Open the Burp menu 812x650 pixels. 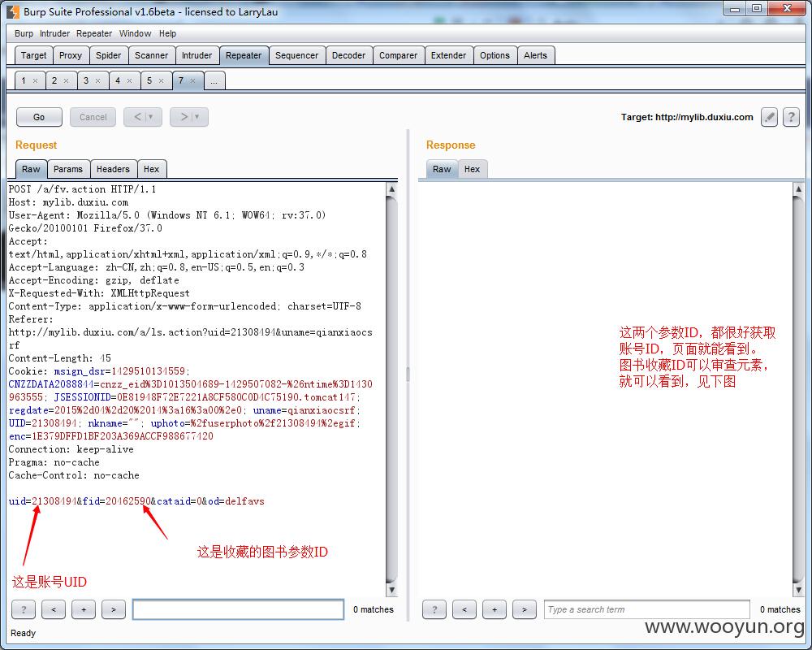[24, 33]
